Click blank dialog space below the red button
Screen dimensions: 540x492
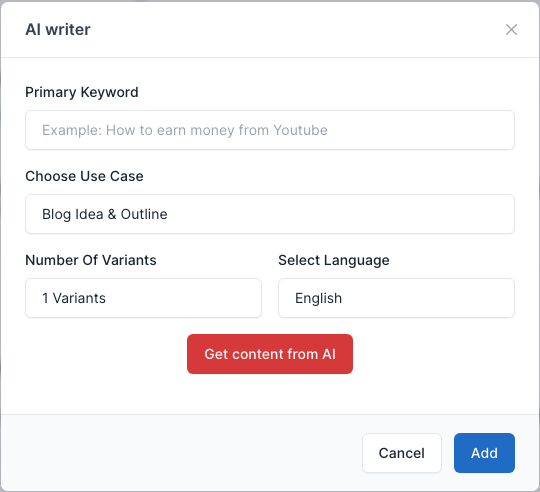tap(270, 394)
